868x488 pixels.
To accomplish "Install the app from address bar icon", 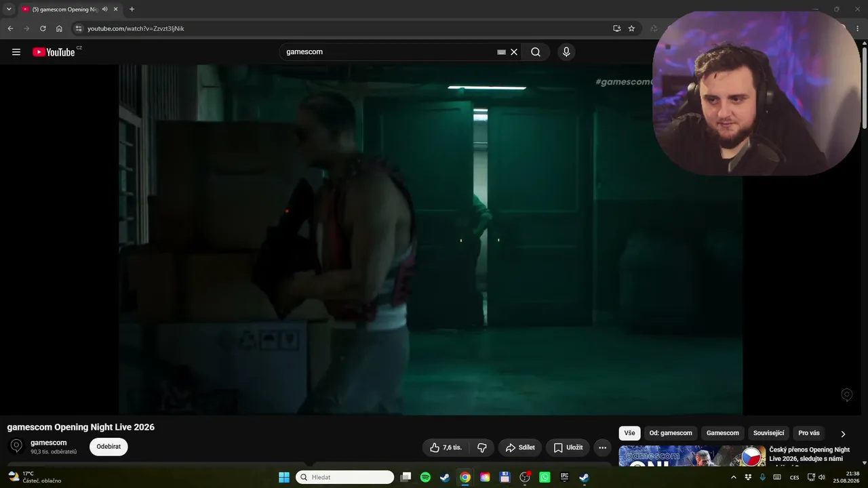I will coord(616,28).
